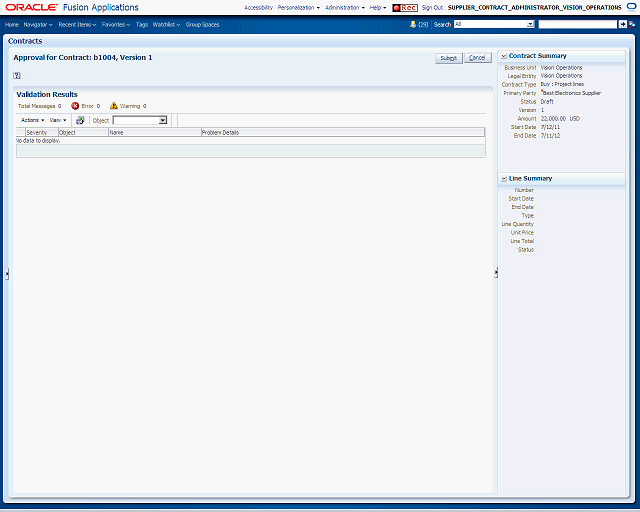Open Group Spaces
The height and width of the screenshot is (512, 640).
202,24
